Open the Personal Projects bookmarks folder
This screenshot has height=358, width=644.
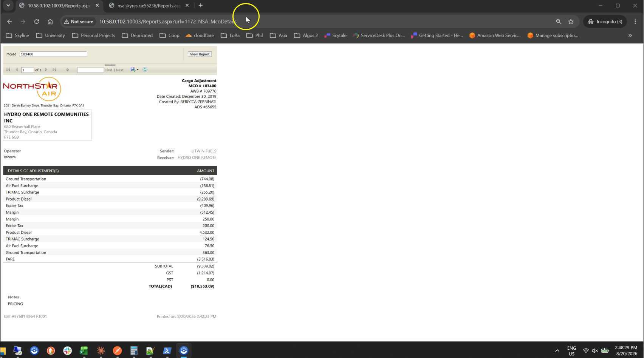(x=93, y=35)
